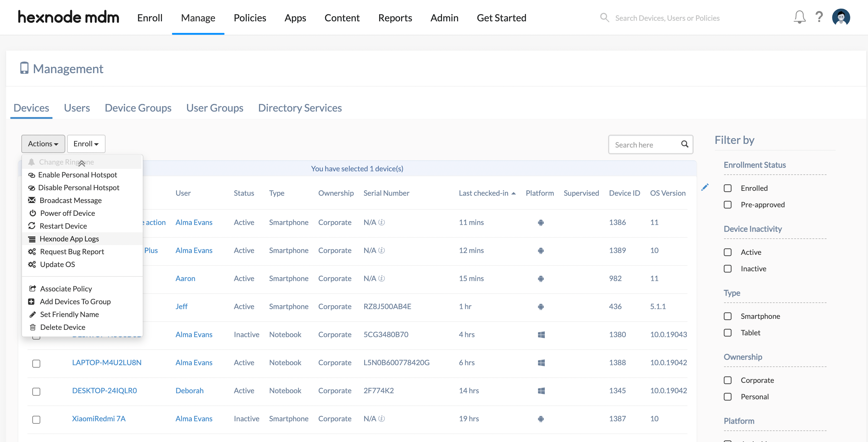Open the Enroll dropdown

coord(86,144)
